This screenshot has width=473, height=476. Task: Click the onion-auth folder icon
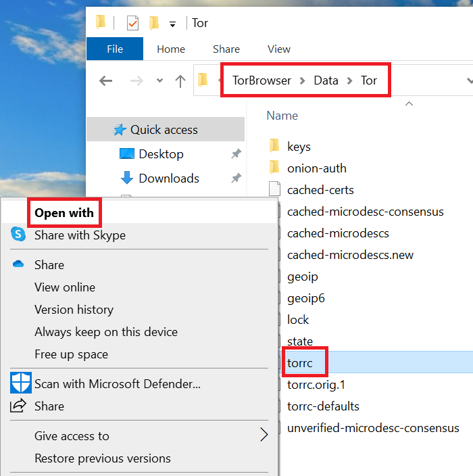pos(274,167)
